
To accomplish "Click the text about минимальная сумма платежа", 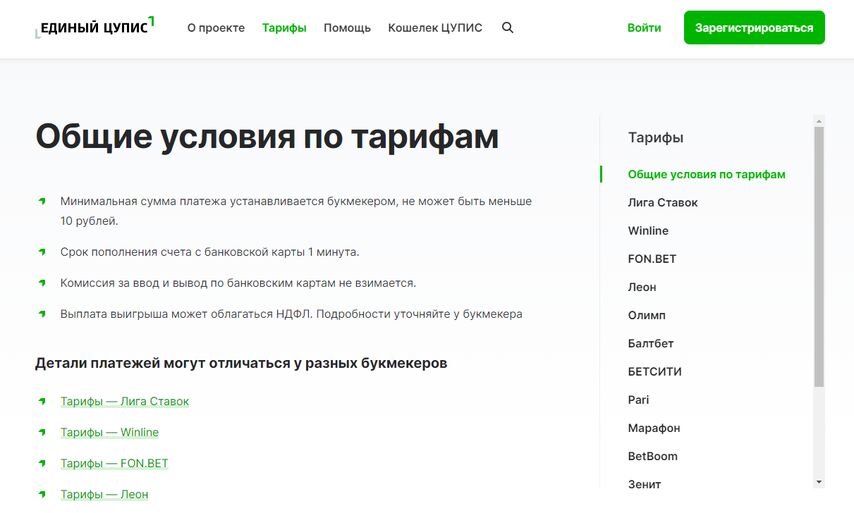I will [x=296, y=211].
